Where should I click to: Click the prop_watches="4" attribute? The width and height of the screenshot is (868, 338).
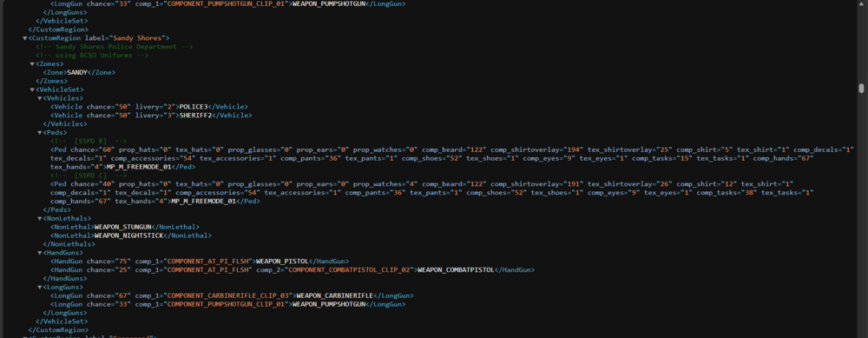click(385, 184)
